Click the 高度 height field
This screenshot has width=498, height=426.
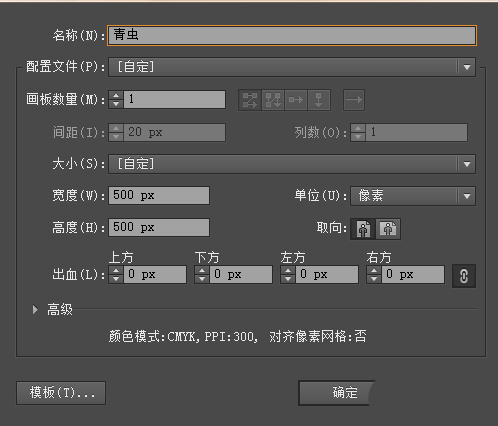159,228
